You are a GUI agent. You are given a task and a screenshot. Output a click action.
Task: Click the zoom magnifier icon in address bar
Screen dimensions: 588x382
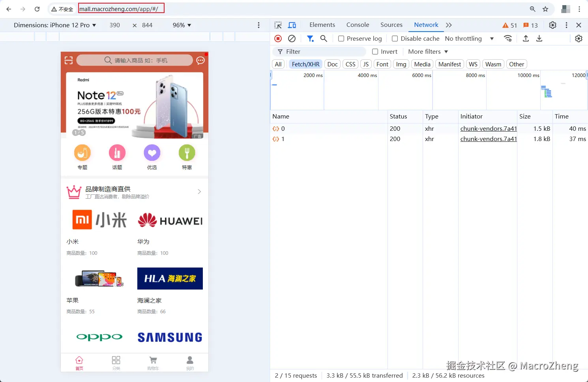click(x=533, y=9)
